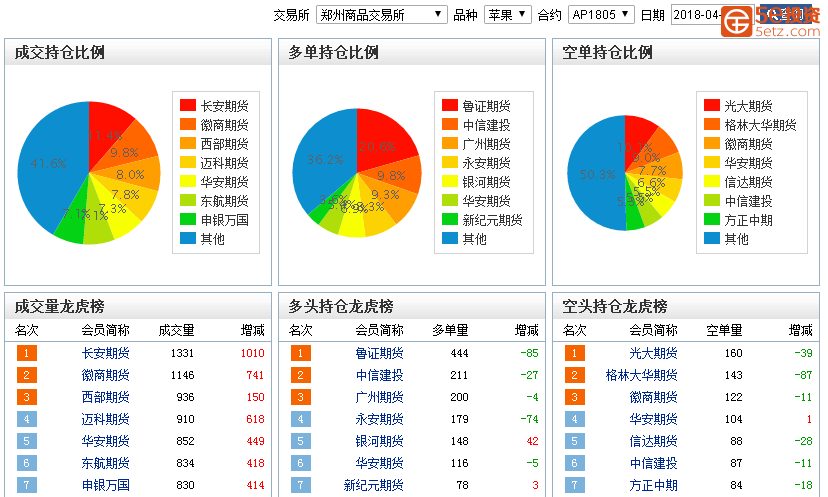
Task: Open 东航期货 link in 成交量龙虎榜
Action: tap(105, 463)
